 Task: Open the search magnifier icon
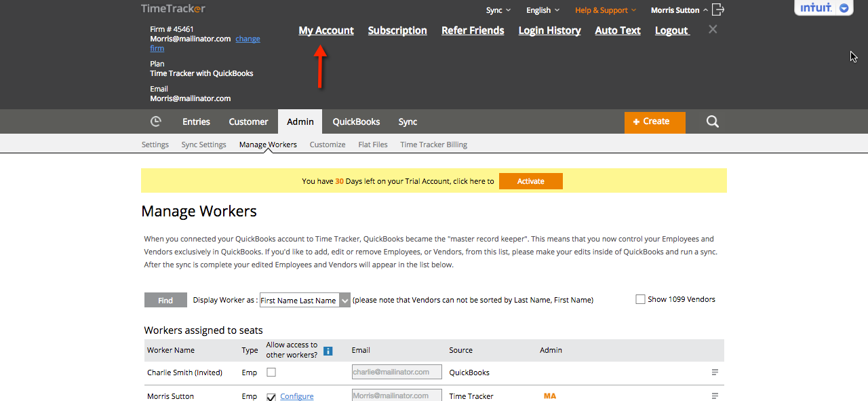point(712,121)
